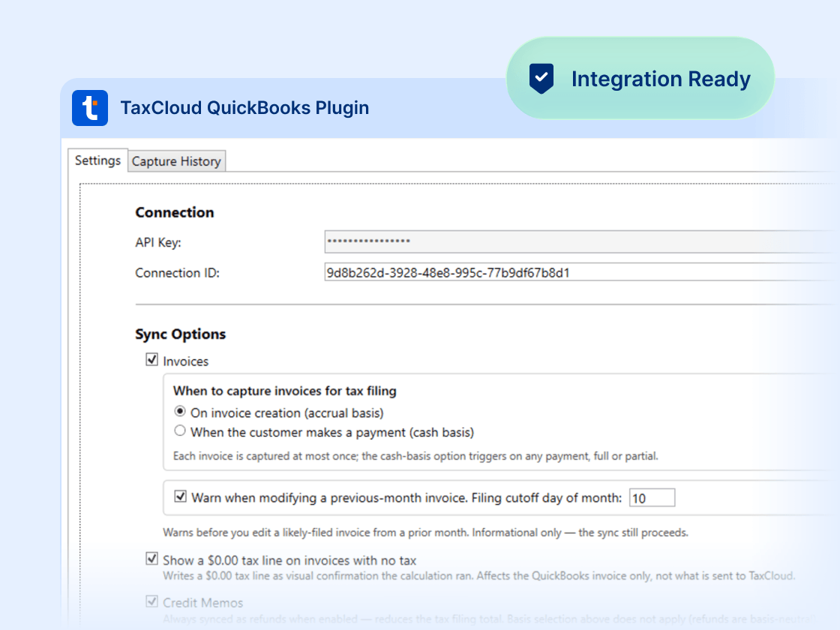
Task: Click 'Writes a $0.00 tax line' description
Action: tap(479, 576)
